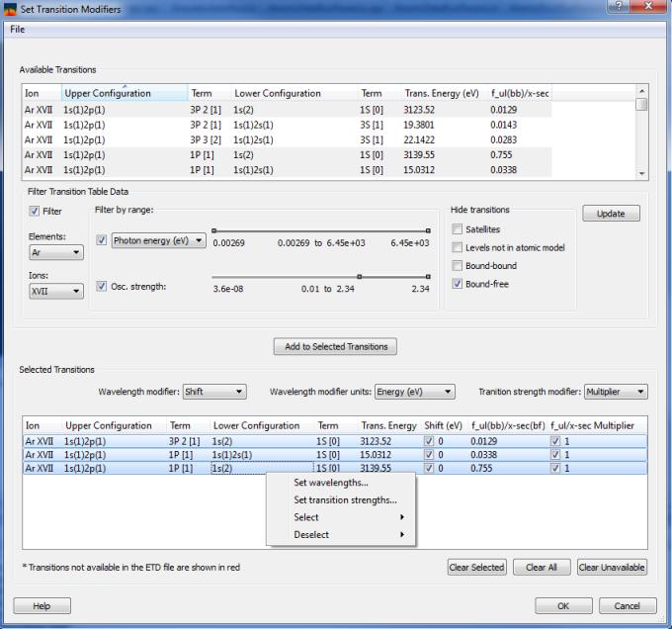672x629 pixels.
Task: Choose Set transition strengths... option
Action: tap(345, 500)
